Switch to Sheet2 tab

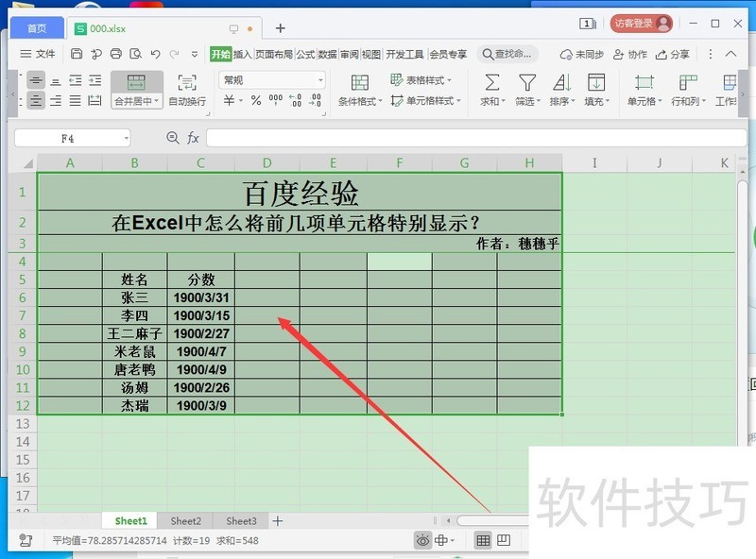coord(185,521)
